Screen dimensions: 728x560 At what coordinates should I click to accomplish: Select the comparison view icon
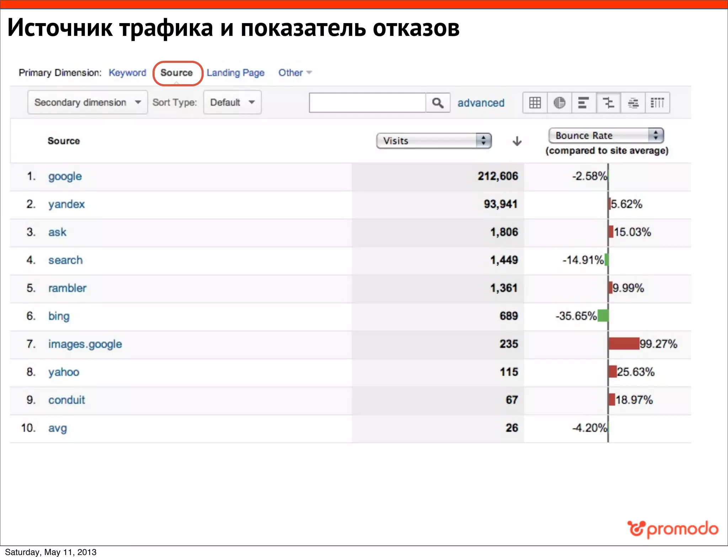[x=608, y=103]
